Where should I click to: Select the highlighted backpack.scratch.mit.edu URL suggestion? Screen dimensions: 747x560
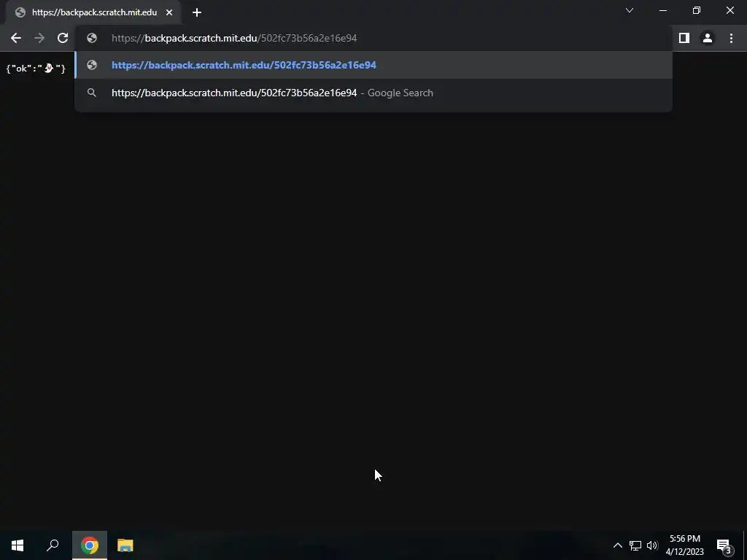click(373, 65)
